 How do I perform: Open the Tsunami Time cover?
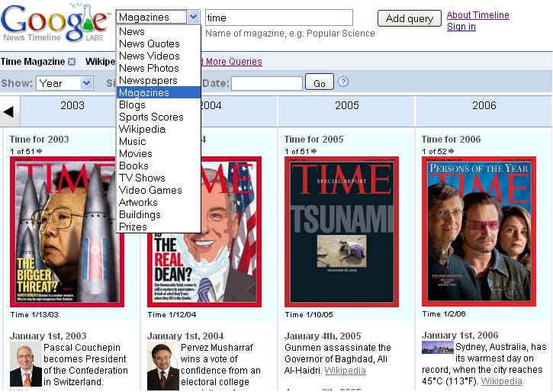tap(342, 232)
